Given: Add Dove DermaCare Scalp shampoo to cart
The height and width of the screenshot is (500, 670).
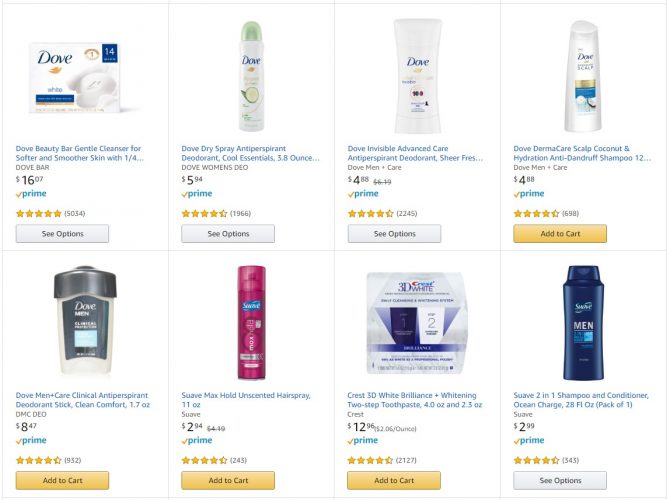Looking at the screenshot, I should pyautogui.click(x=560, y=234).
